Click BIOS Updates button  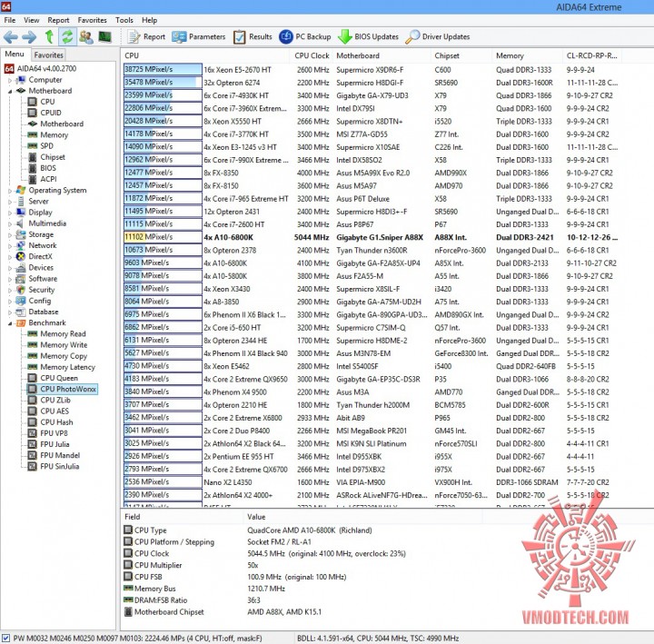368,37
